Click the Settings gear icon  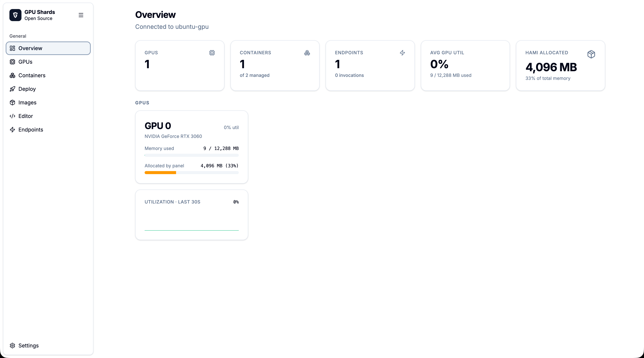point(12,346)
